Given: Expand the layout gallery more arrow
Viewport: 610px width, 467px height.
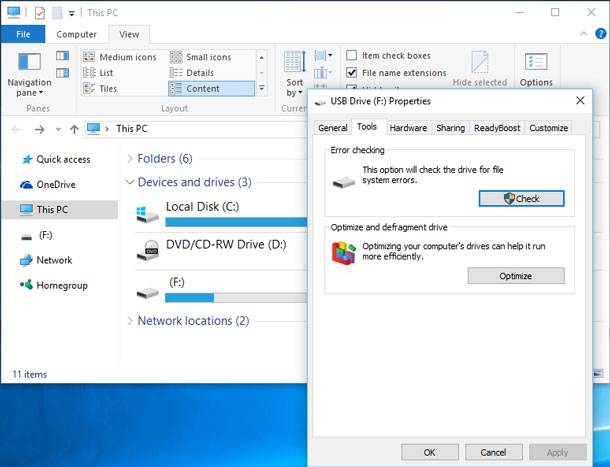Looking at the screenshot, I should (x=262, y=88).
